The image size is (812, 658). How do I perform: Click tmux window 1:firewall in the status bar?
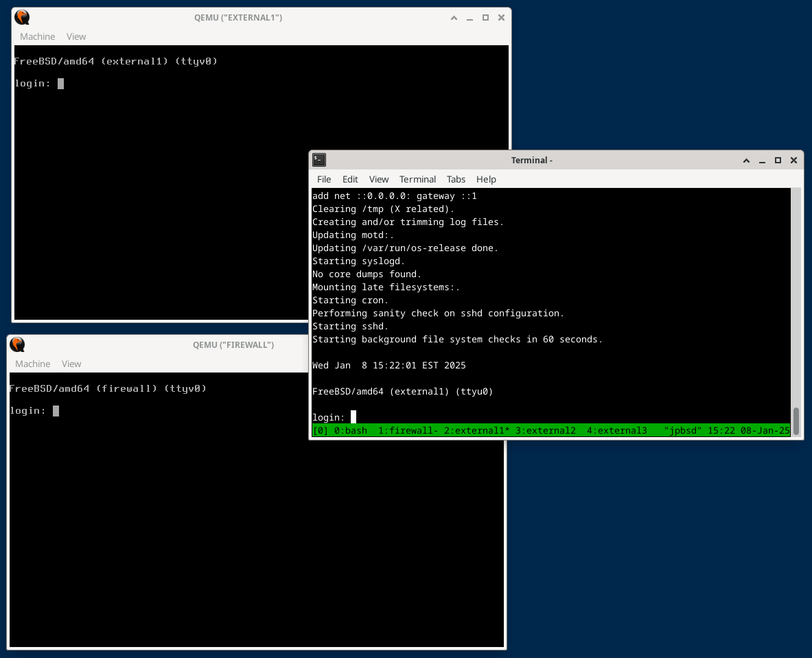tap(408, 431)
